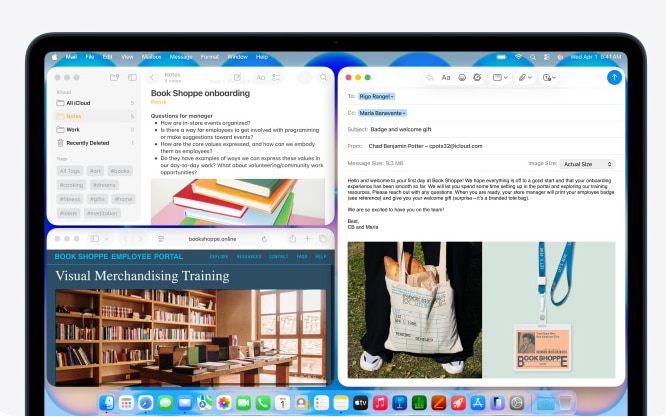The image size is (666, 417).
Task: Toggle the #cooking tag filter in Notes
Action: (x=71, y=185)
